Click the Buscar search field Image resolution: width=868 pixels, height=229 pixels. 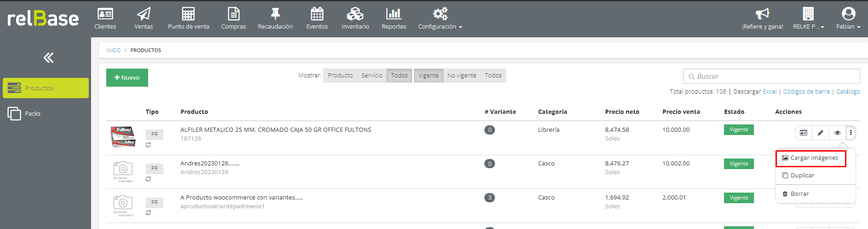click(771, 76)
